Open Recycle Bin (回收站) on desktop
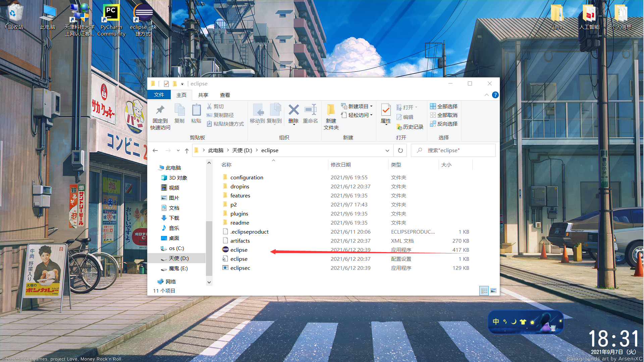The height and width of the screenshot is (362, 644). pos(15,17)
